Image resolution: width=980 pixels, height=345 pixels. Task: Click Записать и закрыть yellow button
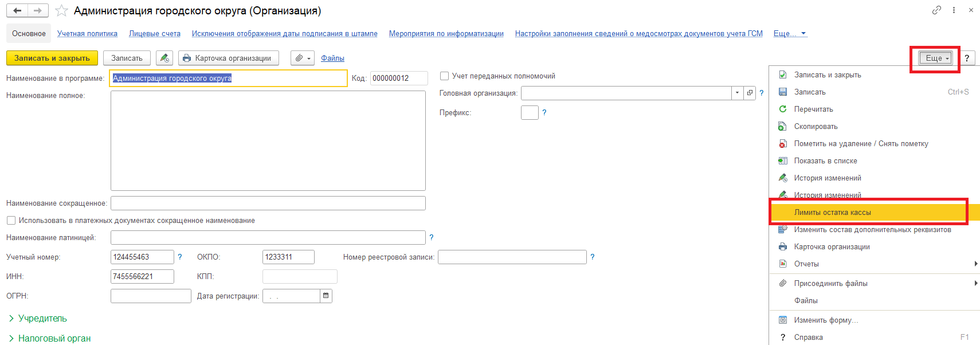pos(52,58)
